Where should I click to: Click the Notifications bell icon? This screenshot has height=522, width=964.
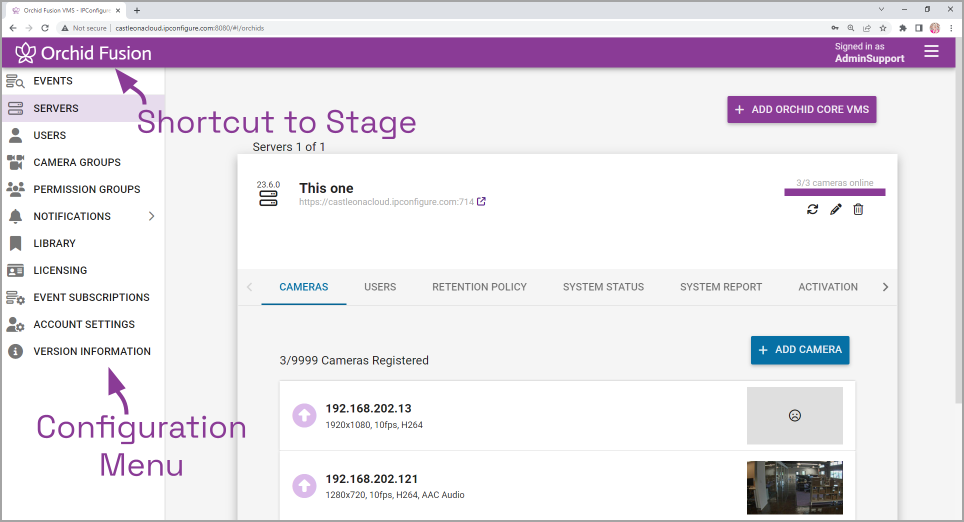click(x=15, y=216)
